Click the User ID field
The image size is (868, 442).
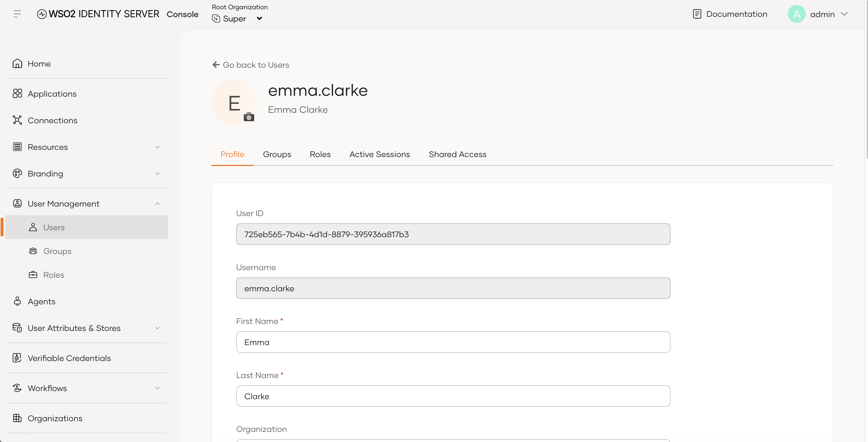(x=453, y=234)
